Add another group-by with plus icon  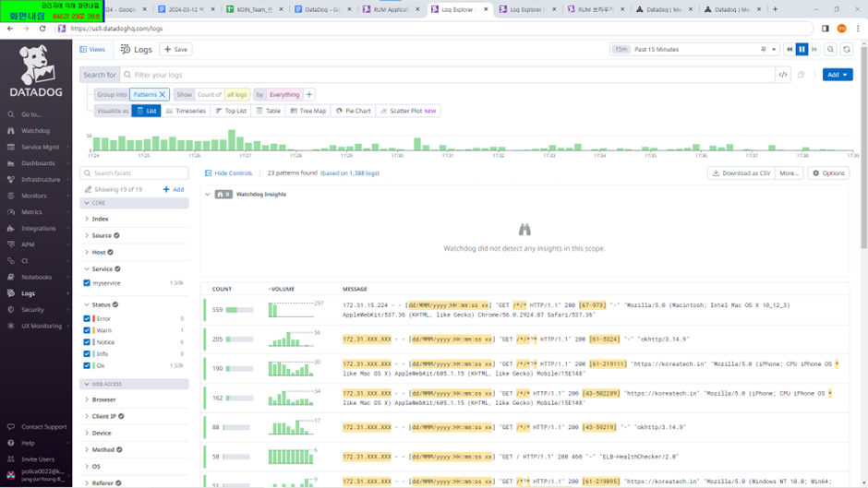click(309, 95)
